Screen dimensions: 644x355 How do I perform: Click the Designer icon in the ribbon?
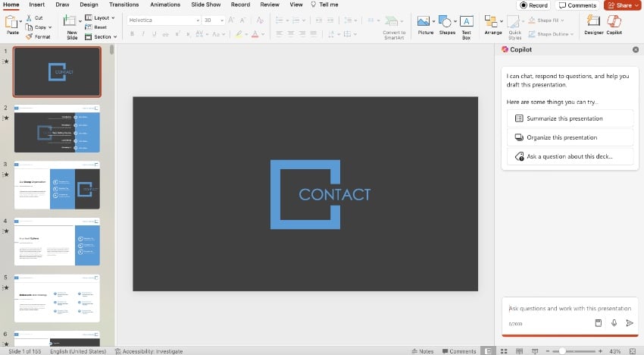click(x=593, y=21)
